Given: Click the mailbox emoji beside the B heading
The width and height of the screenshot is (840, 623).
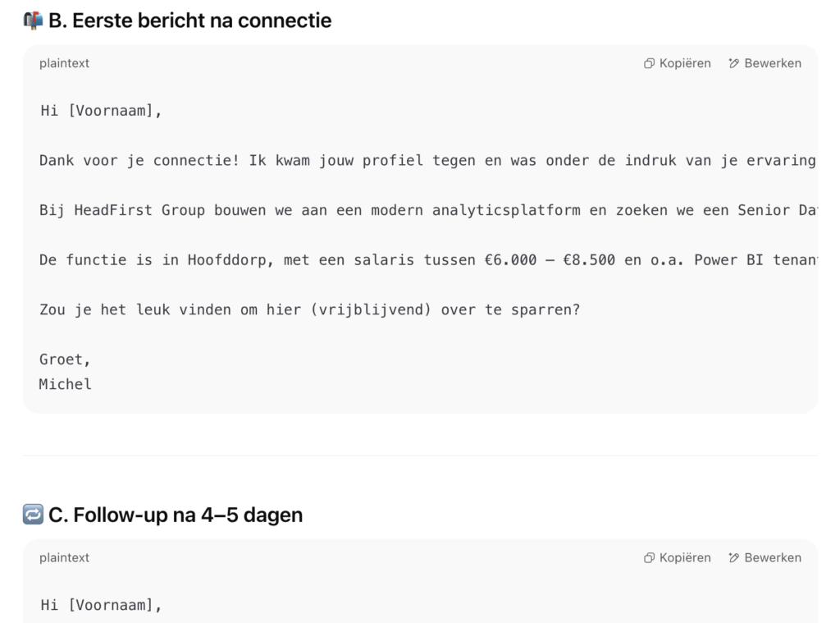Looking at the screenshot, I should pos(33,21).
